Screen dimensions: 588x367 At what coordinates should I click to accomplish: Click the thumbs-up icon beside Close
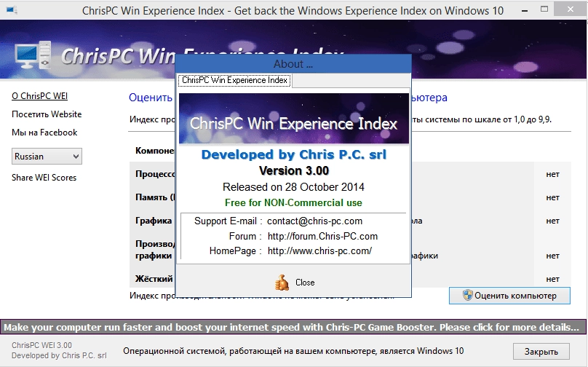(x=282, y=283)
